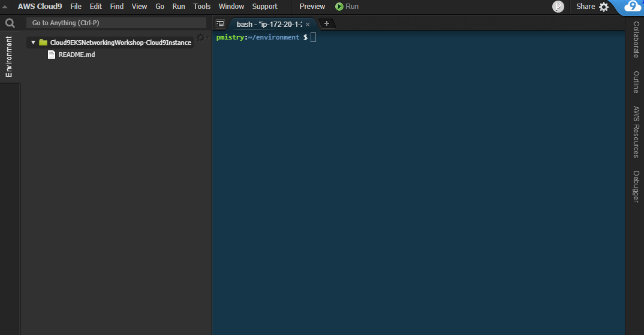Select README.md in the file tree
Image resolution: width=644 pixels, height=335 pixels.
(x=76, y=55)
